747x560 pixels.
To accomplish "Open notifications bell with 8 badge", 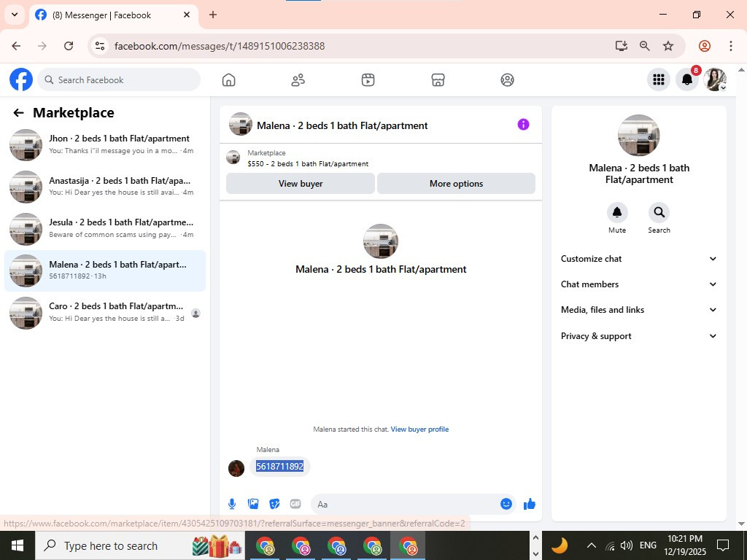I will click(x=687, y=79).
